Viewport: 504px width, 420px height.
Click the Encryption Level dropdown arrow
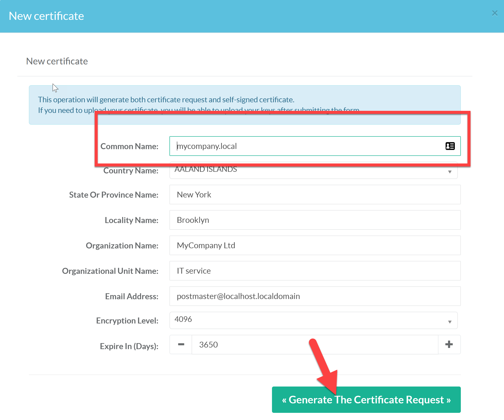[x=450, y=322]
